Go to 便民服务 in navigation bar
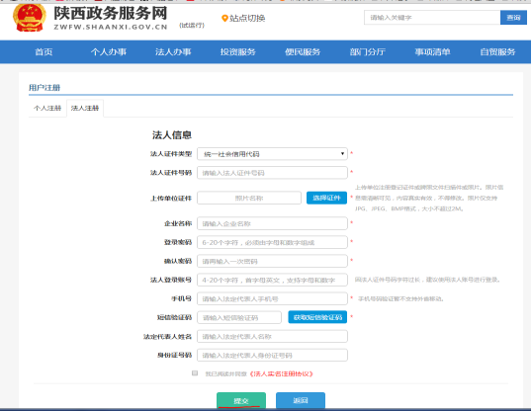The image size is (532, 411). pyautogui.click(x=303, y=52)
